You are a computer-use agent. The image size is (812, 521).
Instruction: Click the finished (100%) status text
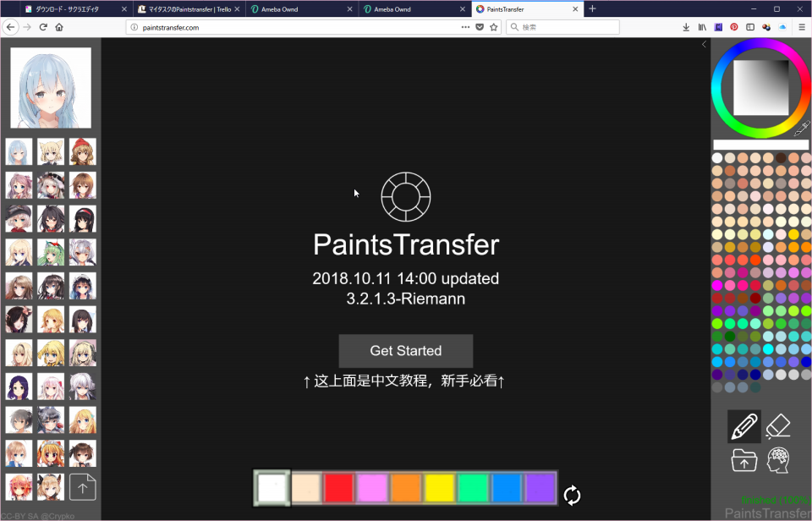776,500
